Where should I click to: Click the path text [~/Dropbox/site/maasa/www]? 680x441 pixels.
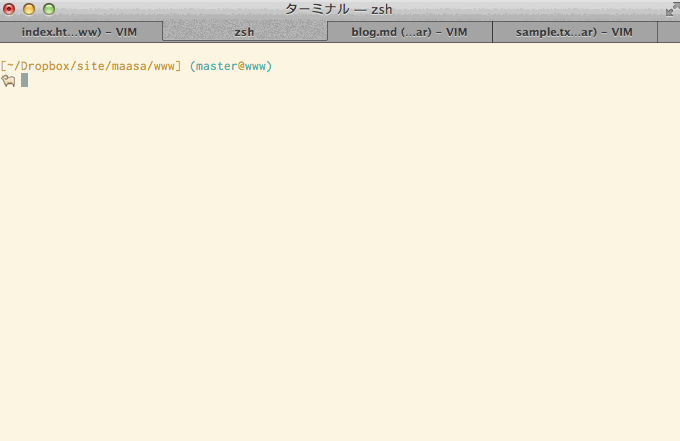coord(91,66)
